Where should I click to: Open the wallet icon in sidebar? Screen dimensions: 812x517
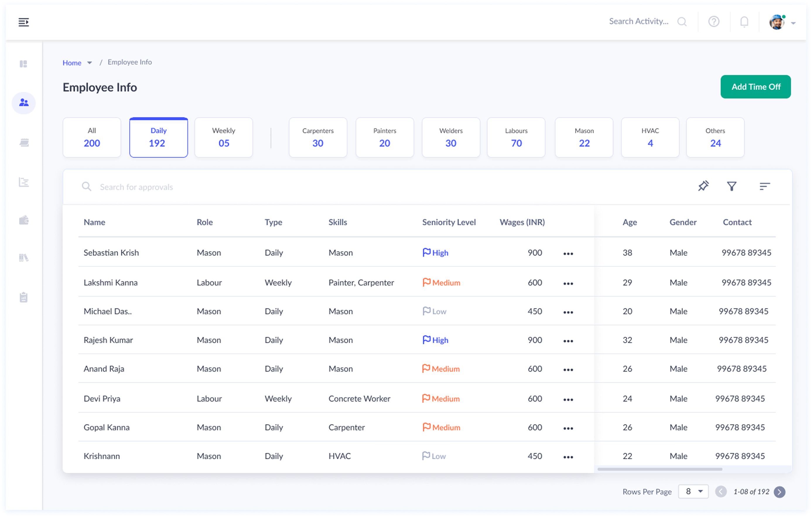coord(24,220)
